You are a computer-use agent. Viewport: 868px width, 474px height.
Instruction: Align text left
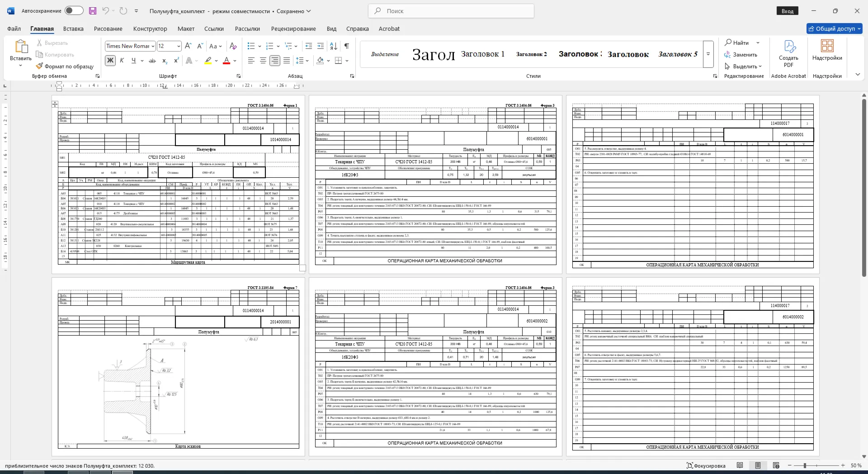(x=251, y=61)
